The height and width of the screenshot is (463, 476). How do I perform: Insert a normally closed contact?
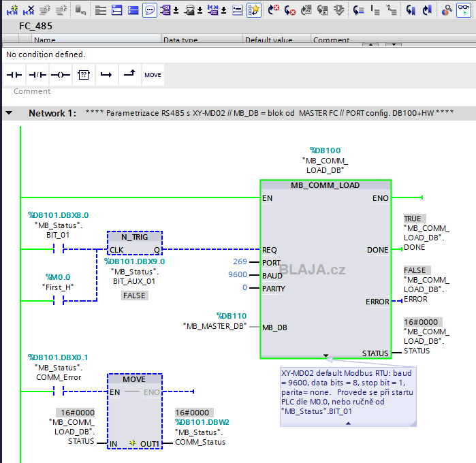click(x=37, y=75)
